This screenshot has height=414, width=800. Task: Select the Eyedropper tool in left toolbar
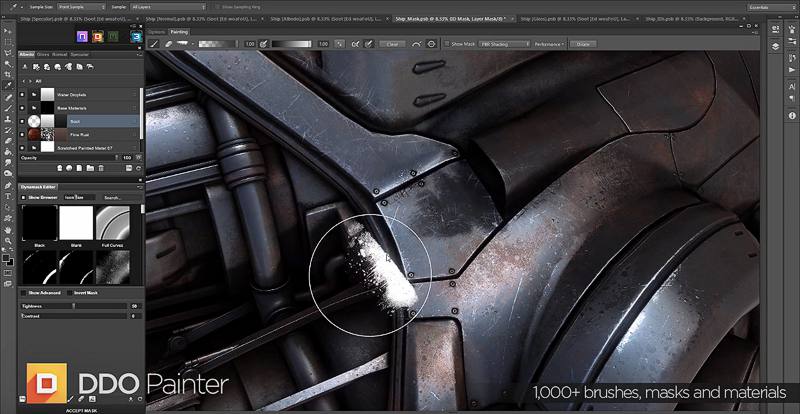(7, 87)
